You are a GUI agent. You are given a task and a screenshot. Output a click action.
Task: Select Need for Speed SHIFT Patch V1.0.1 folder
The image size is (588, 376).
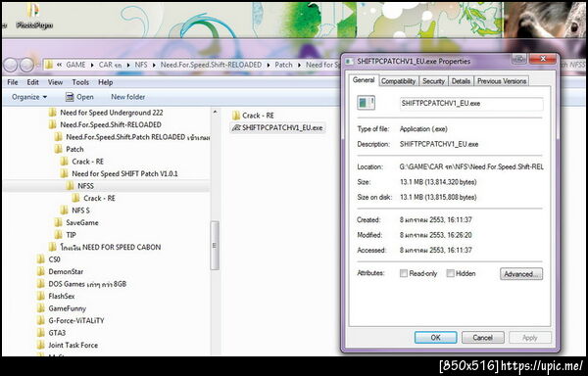pos(124,173)
